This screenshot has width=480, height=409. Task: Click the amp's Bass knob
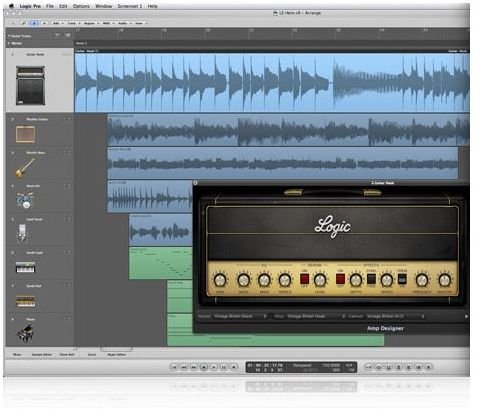(x=244, y=280)
